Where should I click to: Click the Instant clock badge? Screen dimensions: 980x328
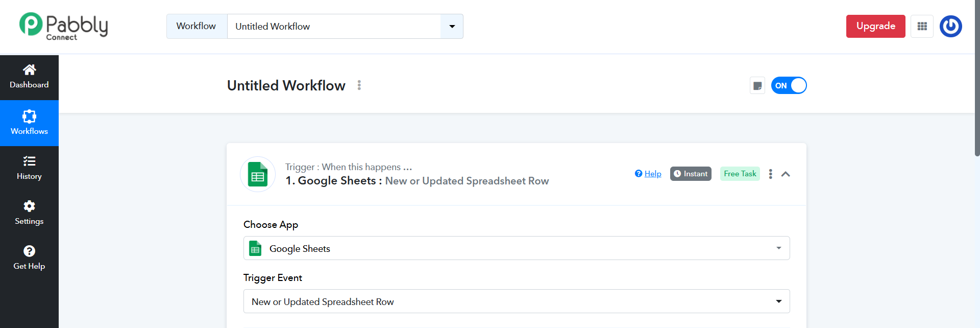click(x=690, y=174)
